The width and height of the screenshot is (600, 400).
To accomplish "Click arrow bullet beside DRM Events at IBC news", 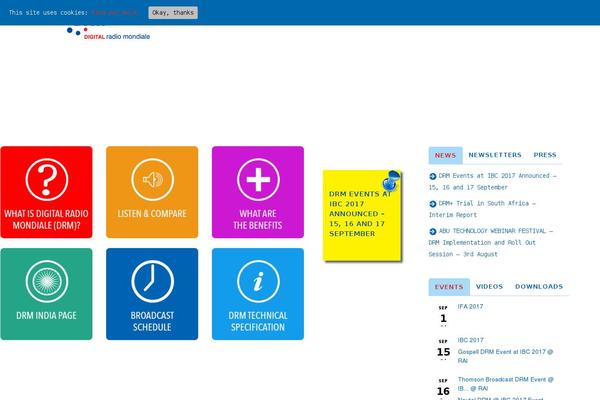I will 433,176.
